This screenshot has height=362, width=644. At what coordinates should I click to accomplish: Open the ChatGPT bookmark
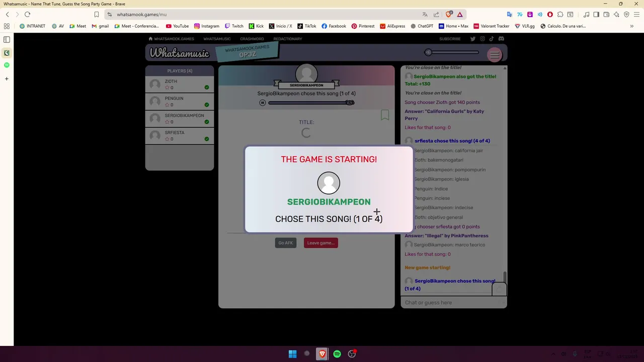[x=422, y=26]
